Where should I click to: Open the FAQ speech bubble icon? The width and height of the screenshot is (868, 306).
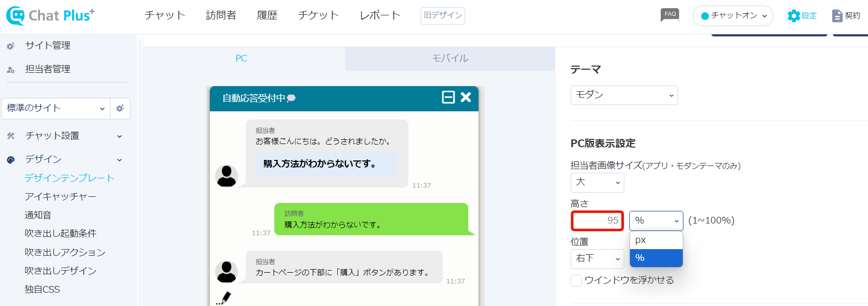670,15
